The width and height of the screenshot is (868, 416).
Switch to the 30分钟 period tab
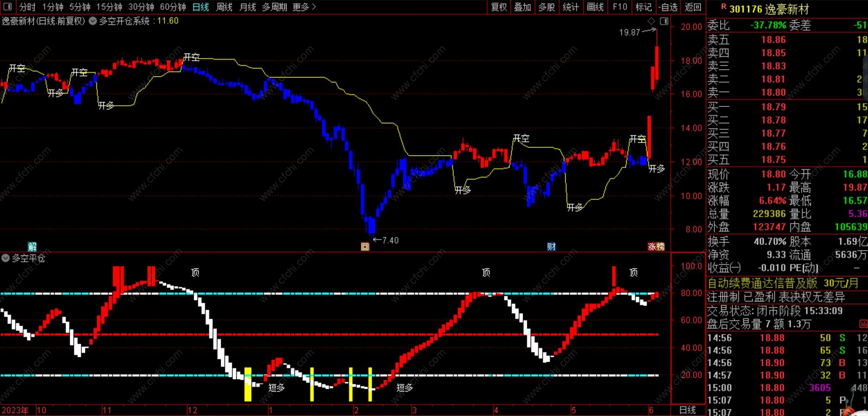(x=141, y=7)
